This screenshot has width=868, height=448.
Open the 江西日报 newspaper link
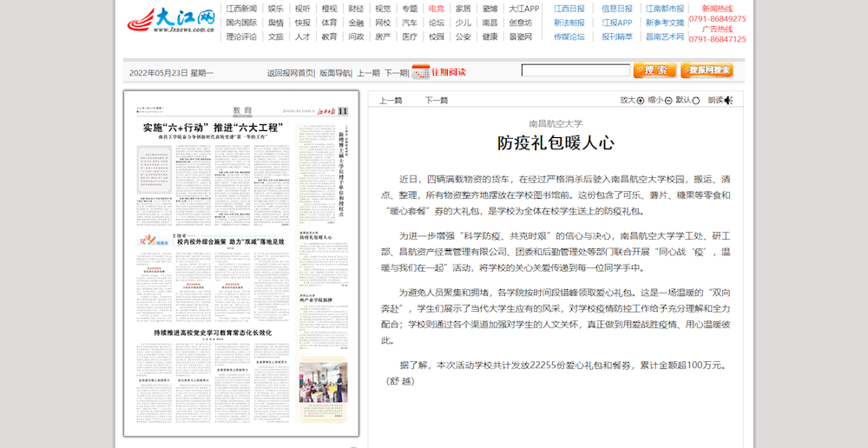coord(569,9)
